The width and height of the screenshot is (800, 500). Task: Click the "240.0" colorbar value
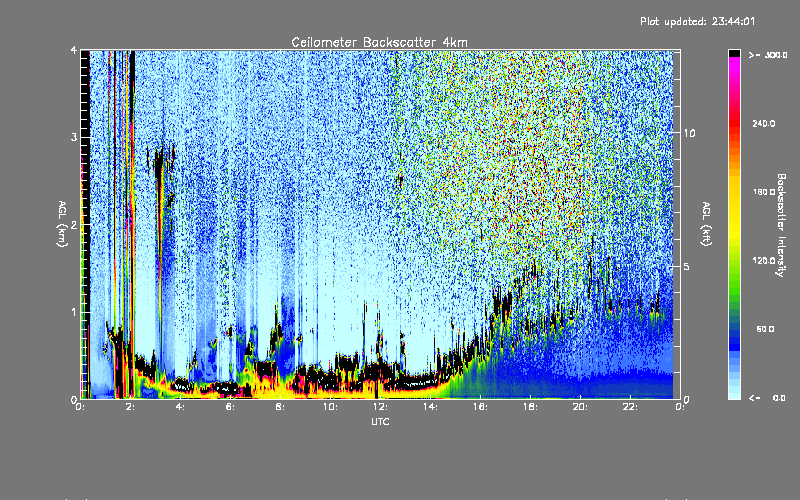point(764,123)
